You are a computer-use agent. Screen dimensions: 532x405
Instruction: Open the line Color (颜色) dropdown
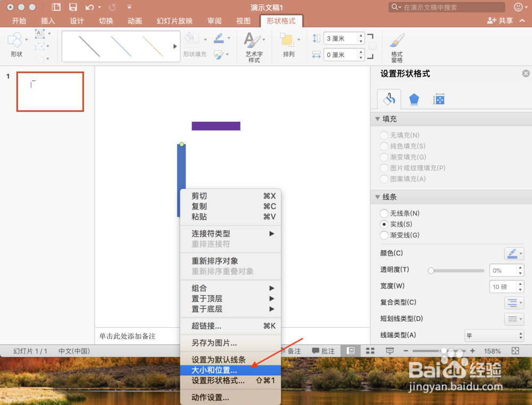pyautogui.click(x=514, y=253)
